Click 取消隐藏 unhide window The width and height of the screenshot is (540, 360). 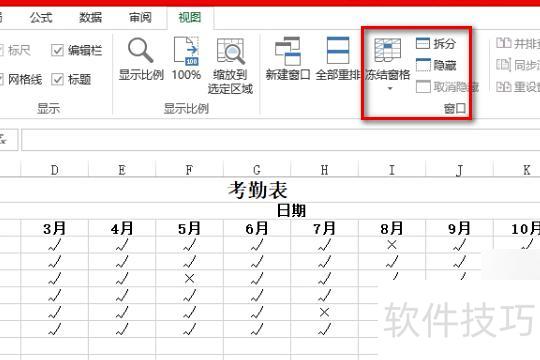tap(447, 87)
